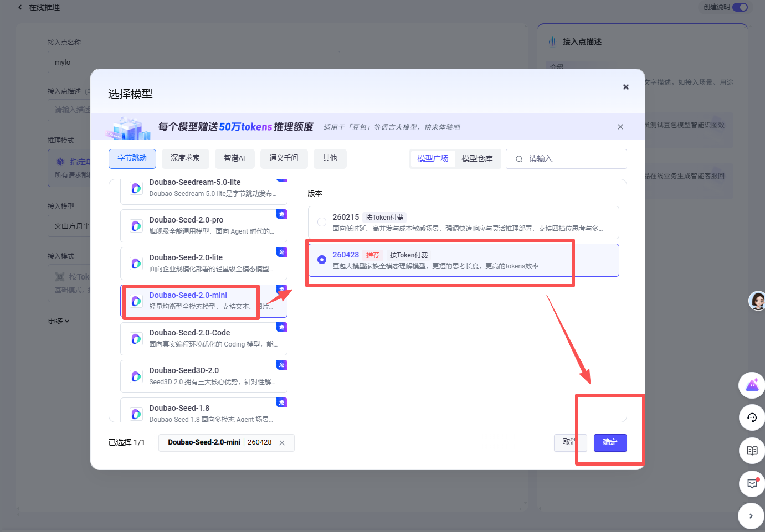Click the 按Token付费 tag on version 260428
Image resolution: width=765 pixels, height=532 pixels.
409,255
